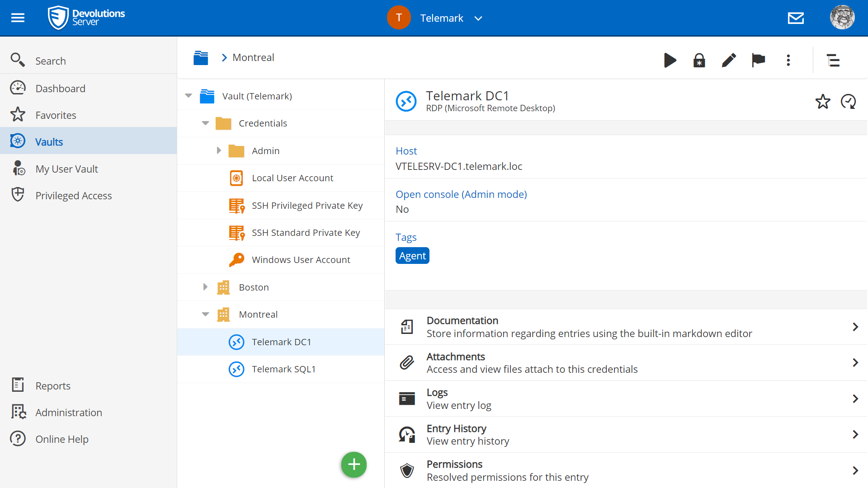Click the green add entry button

[354, 465]
